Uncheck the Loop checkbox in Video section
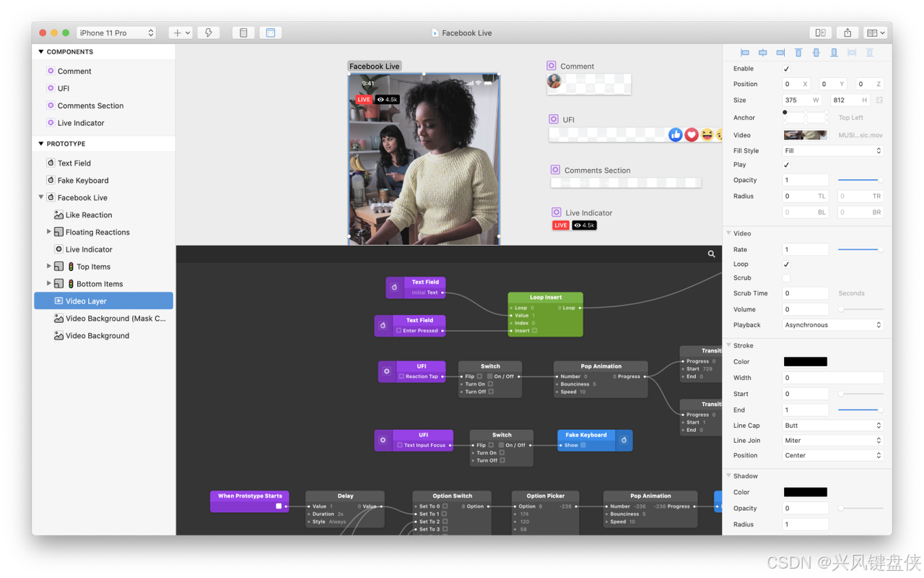 [786, 264]
